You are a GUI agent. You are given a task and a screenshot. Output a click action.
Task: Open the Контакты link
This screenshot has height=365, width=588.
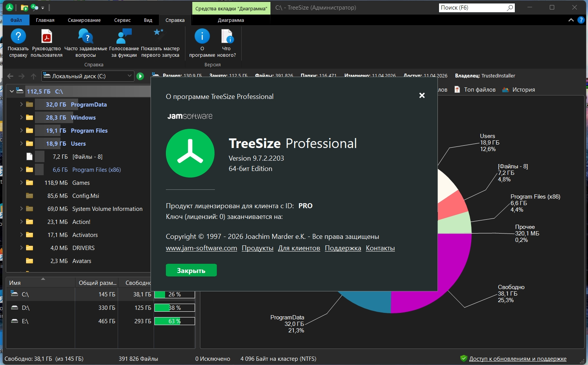[380, 248]
